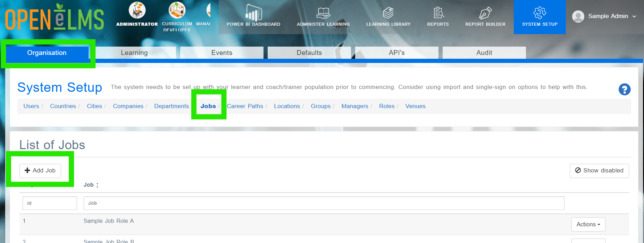Click the id filter input field
Viewport: 644px width, 243px height.
pos(50,203)
